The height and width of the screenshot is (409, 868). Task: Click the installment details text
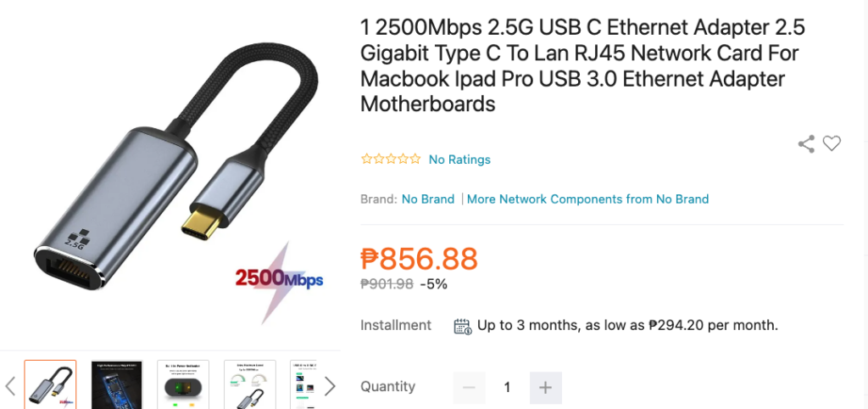[627, 325]
